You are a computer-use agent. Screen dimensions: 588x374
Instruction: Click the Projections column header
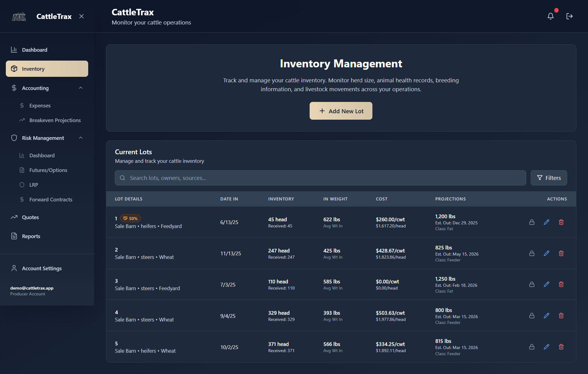coord(450,199)
